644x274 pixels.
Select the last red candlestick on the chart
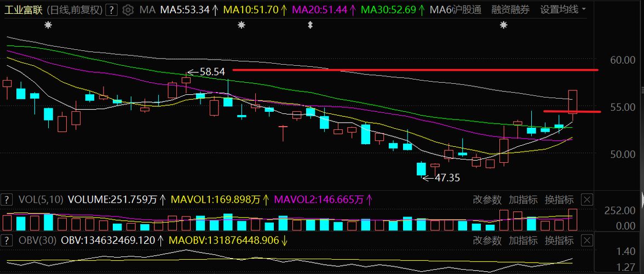click(x=573, y=102)
